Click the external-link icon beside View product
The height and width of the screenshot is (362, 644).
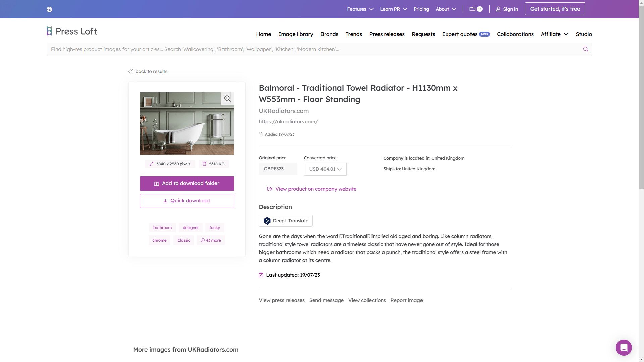point(269,189)
